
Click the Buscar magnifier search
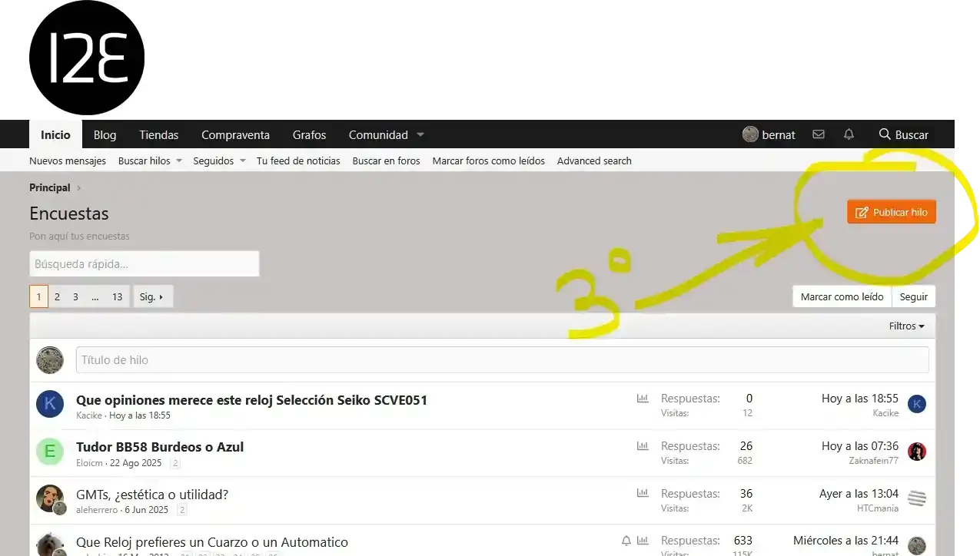point(903,134)
